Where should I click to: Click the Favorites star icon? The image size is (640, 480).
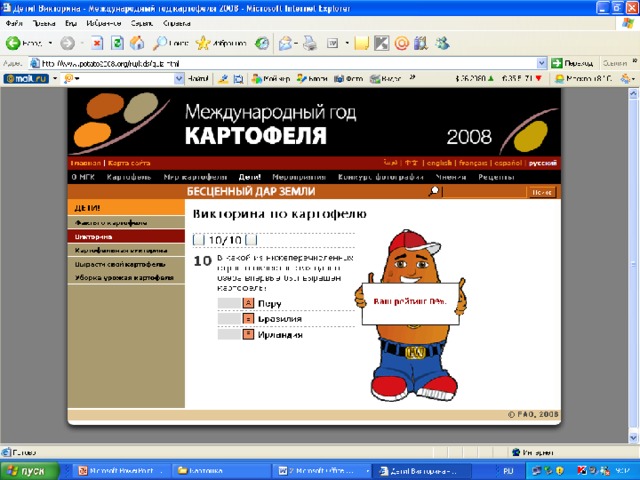point(203,43)
